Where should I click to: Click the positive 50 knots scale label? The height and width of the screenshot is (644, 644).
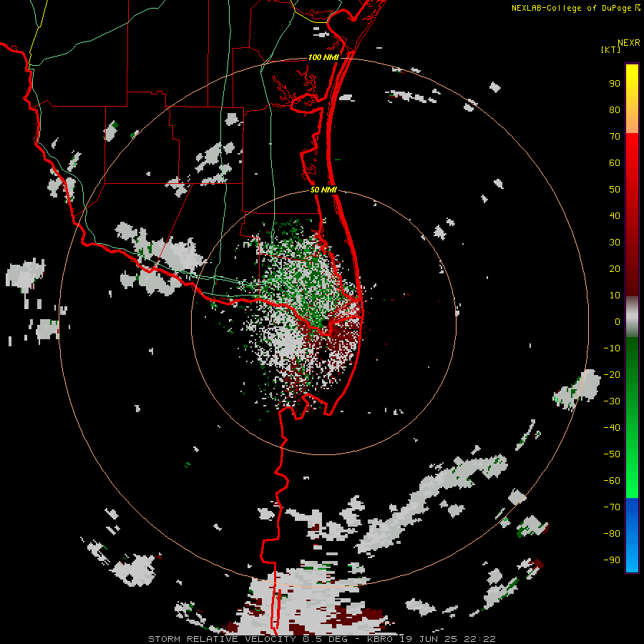(615, 190)
